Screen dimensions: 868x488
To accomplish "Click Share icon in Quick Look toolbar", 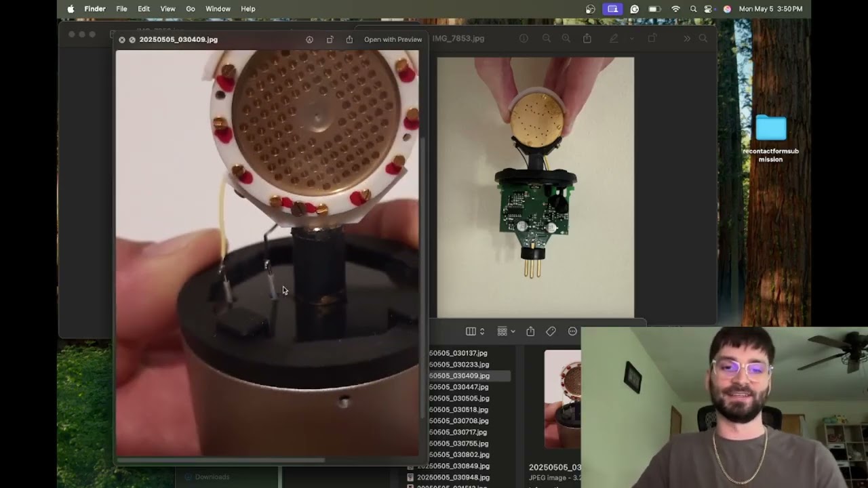I will click(x=349, y=39).
